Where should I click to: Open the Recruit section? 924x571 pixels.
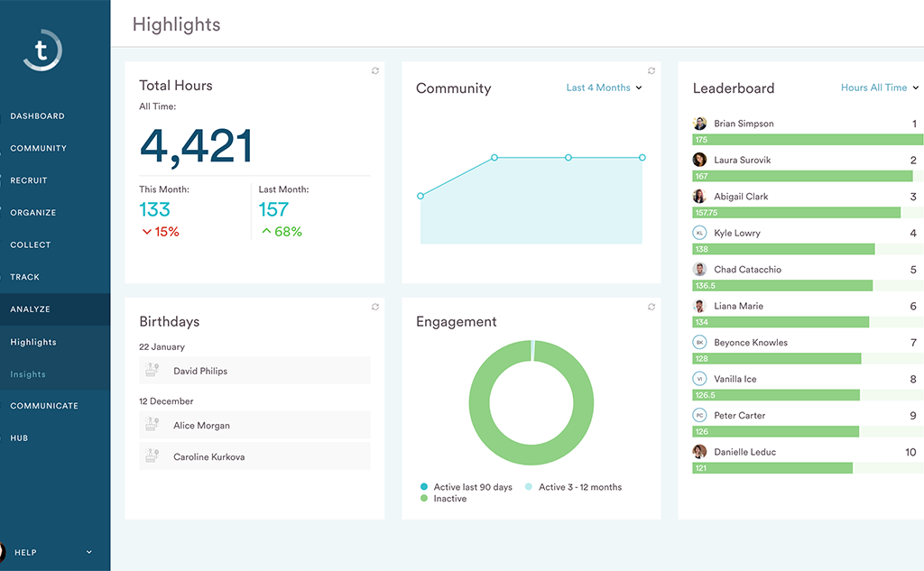(30, 180)
